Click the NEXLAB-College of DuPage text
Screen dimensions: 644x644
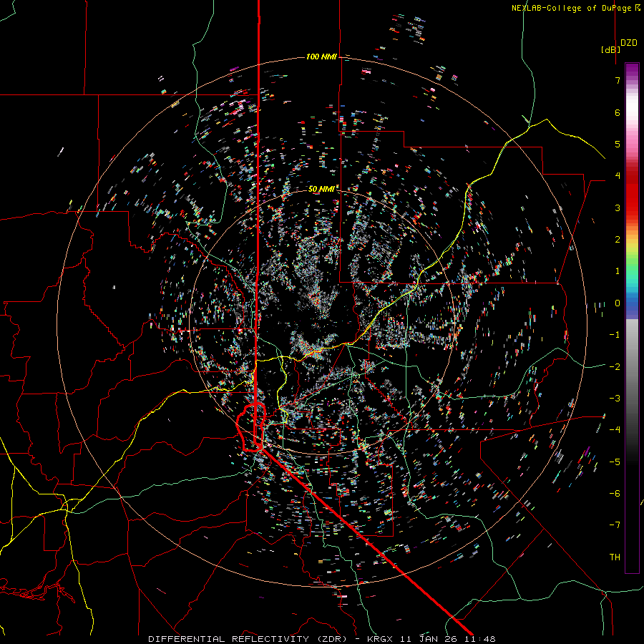click(x=571, y=8)
